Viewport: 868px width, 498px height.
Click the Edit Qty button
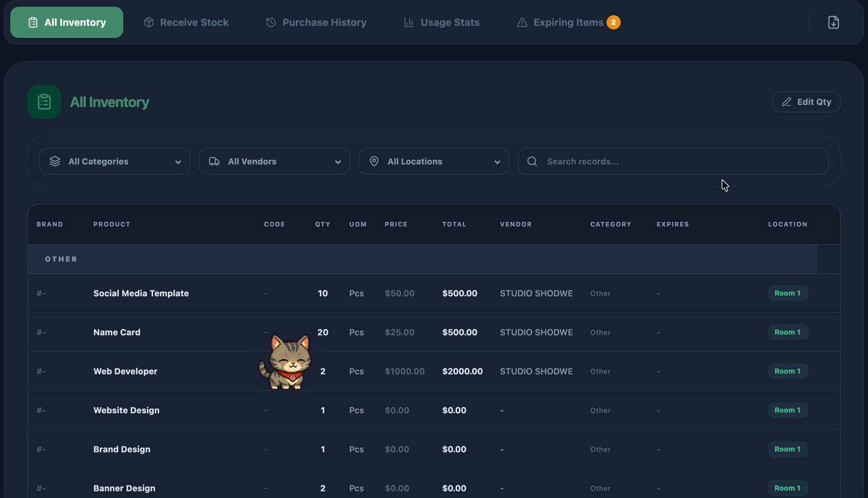[806, 102]
